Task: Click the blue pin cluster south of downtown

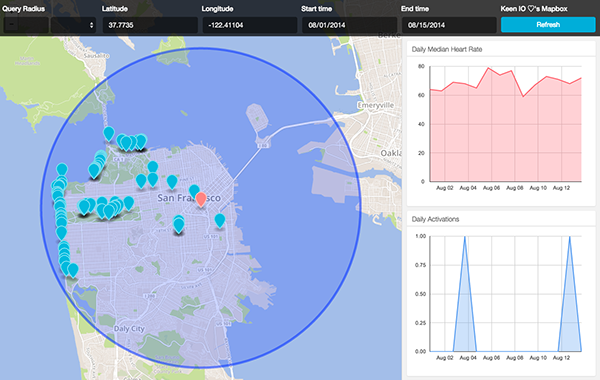Action: (179, 224)
